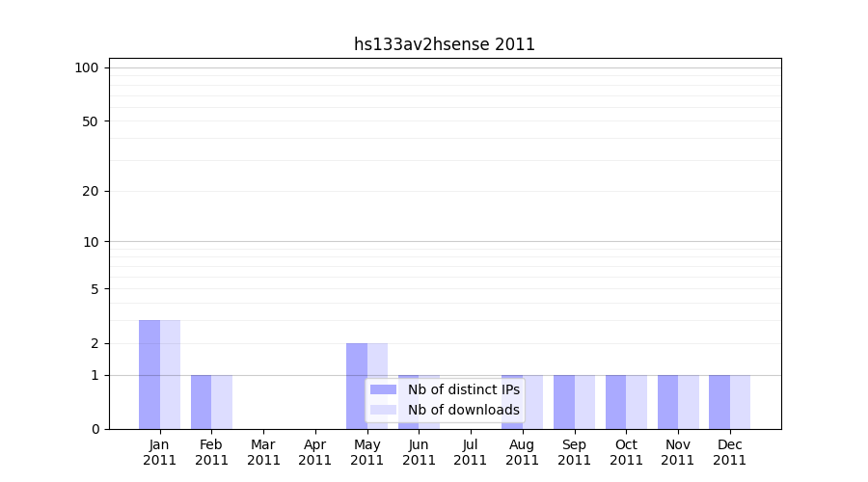Screen dimensions: 868x482
Task: Click the light downloads bar for Dec 2011
Action: pos(740,402)
